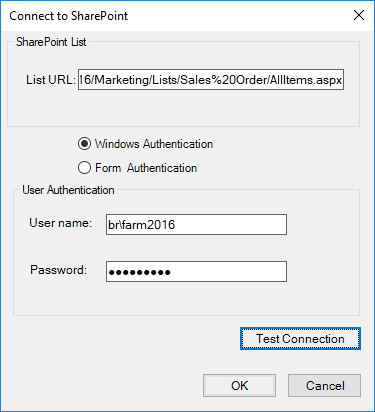Screen dimensions: 375x412
Task: Click the Password field
Action: (196, 271)
